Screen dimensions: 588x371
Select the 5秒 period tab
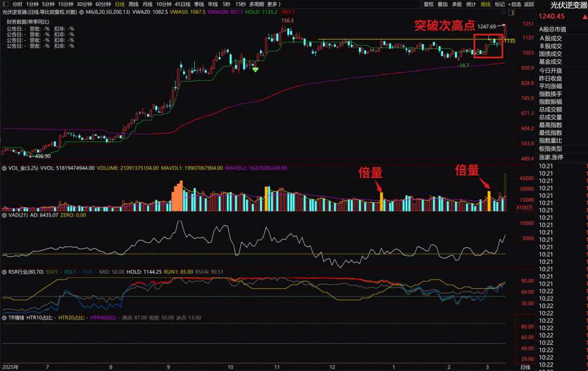pos(226,4)
